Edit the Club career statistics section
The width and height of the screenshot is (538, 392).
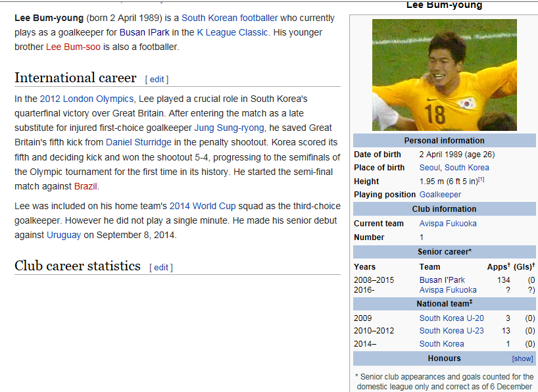click(161, 268)
